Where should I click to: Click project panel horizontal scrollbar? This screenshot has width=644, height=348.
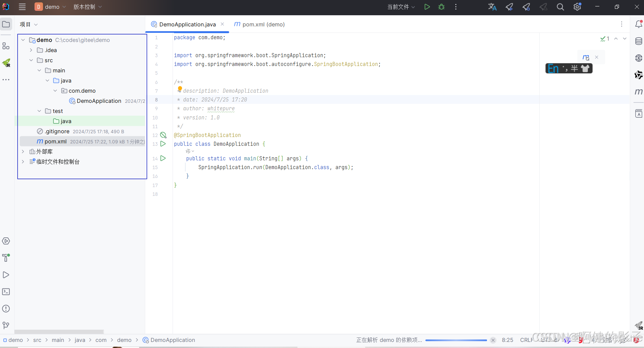pos(59,332)
